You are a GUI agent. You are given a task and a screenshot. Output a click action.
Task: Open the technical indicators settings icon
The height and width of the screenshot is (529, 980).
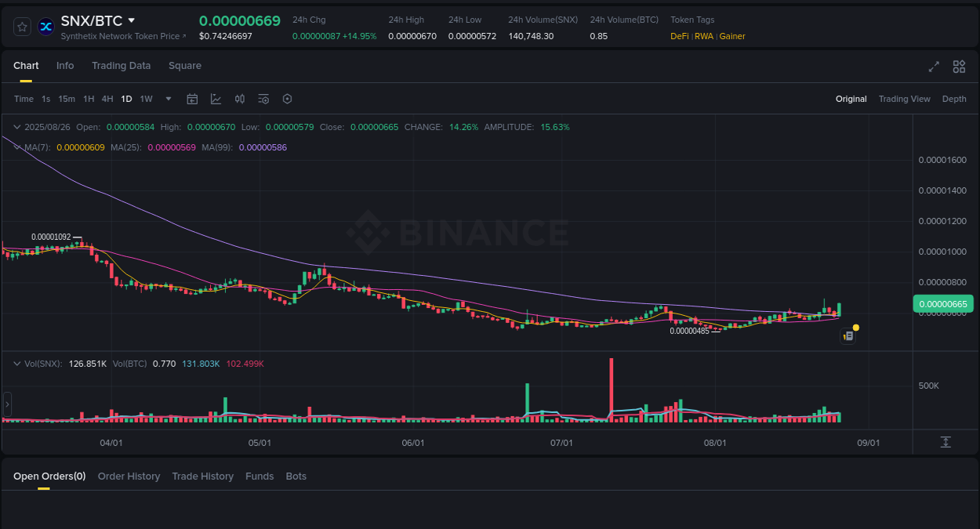click(263, 99)
